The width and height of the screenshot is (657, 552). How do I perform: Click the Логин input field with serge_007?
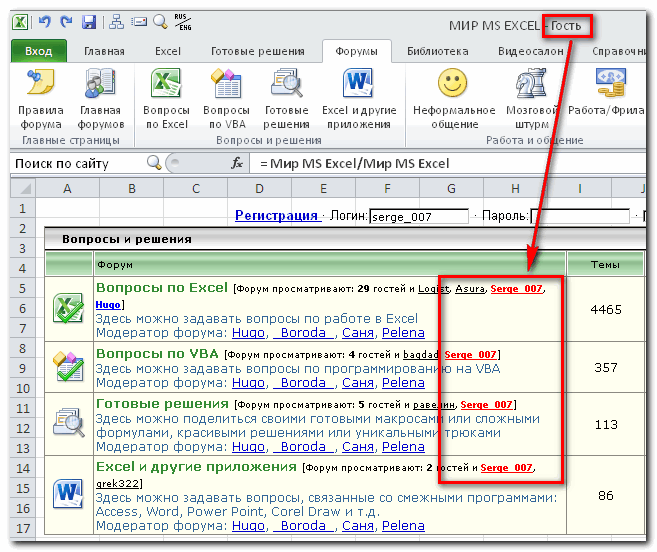point(419,216)
